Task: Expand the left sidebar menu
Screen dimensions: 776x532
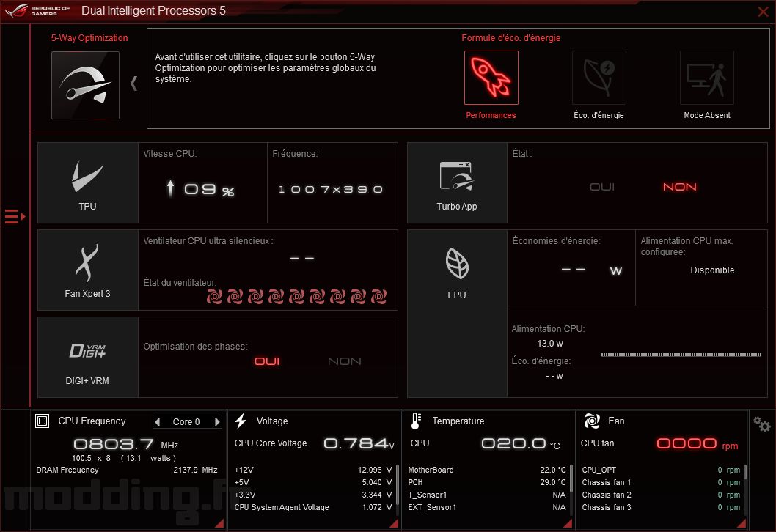Action: point(15,217)
